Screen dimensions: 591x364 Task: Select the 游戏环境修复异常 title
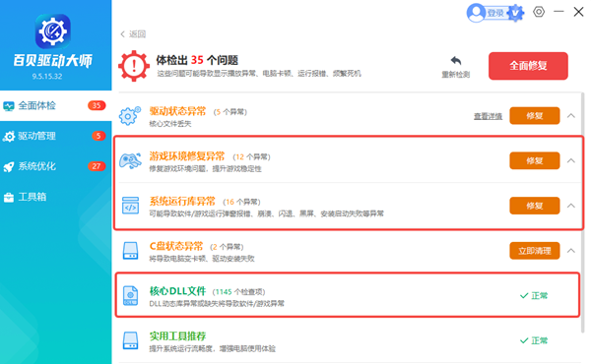click(x=187, y=156)
